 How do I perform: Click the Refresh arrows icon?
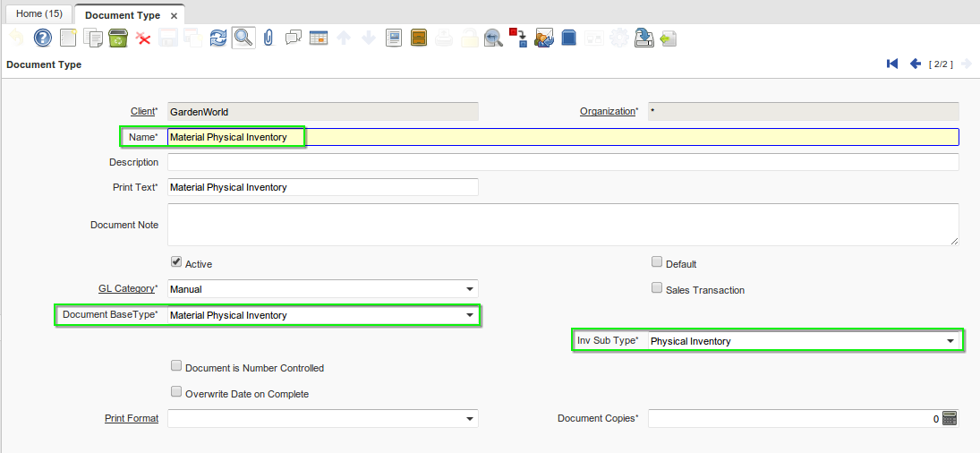(217, 38)
